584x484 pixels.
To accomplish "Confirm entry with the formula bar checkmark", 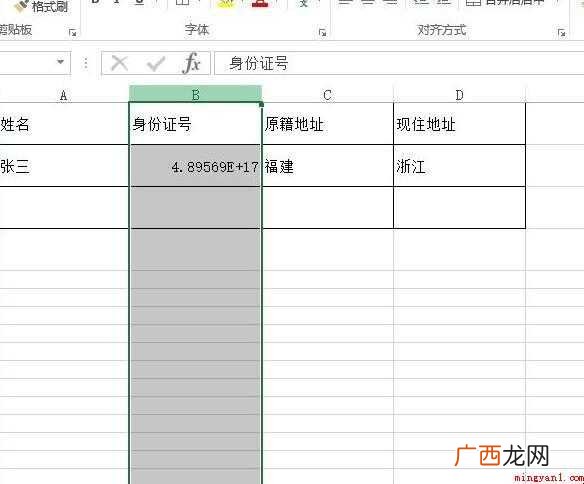I will 156,63.
